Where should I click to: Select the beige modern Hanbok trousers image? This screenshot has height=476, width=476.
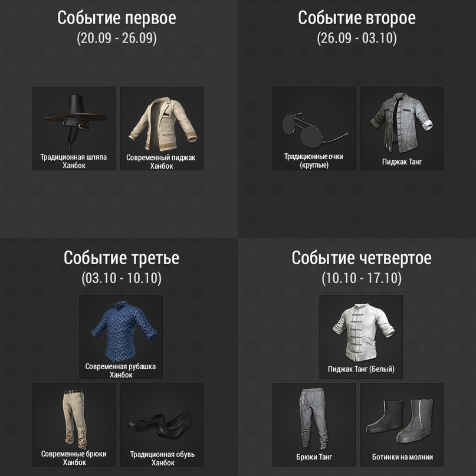click(75, 419)
